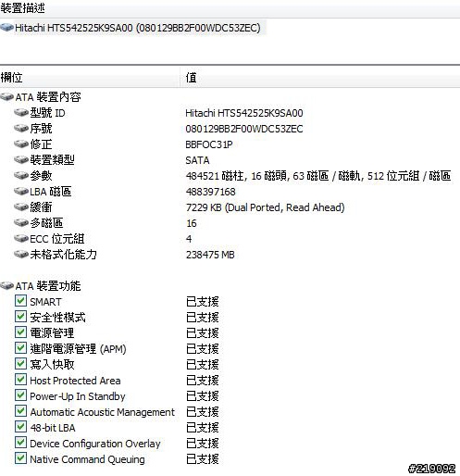Select the ATA 裝置內容 group label

(x=48, y=97)
